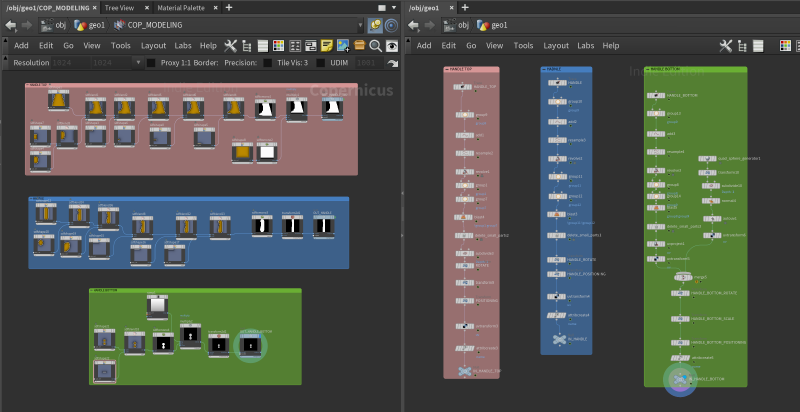The image size is (800, 412).
Task: Toggle the Tile Vis checkbox
Action: tap(268, 63)
